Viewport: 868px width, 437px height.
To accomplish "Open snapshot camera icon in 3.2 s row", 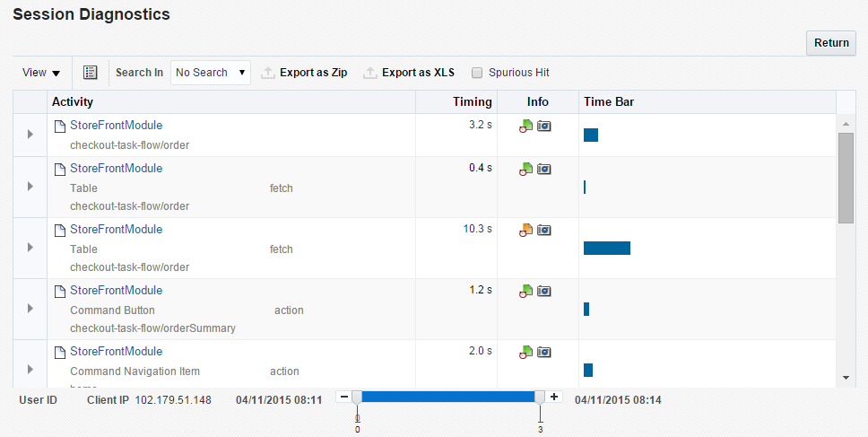I will (x=544, y=127).
